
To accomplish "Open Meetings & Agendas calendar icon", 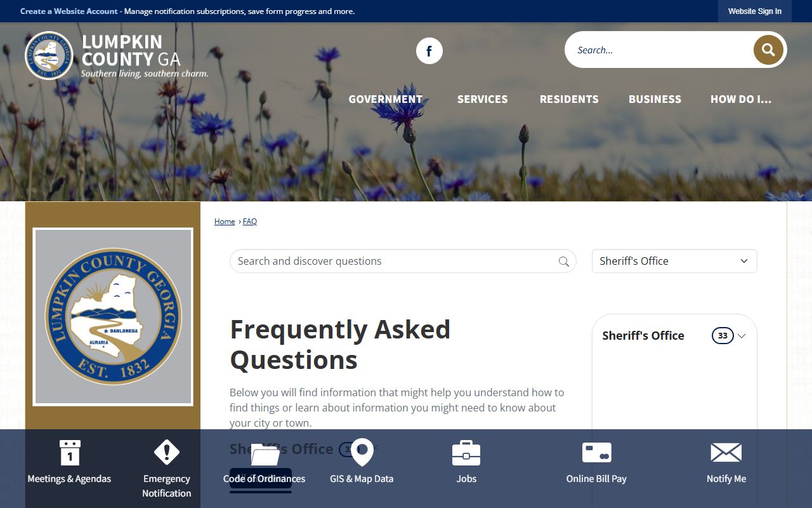I will (x=69, y=453).
